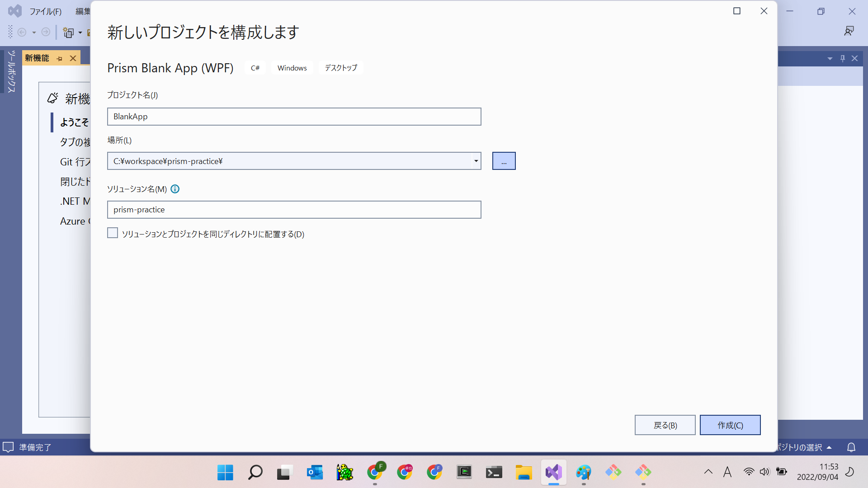
Task: Open the Paint app icon on taskbar
Action: 584,473
